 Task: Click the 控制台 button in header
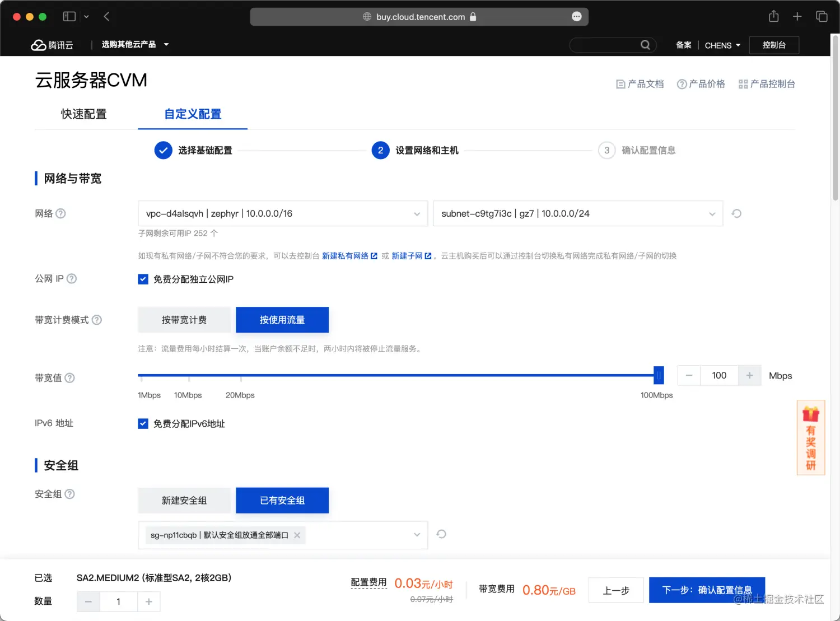(774, 45)
